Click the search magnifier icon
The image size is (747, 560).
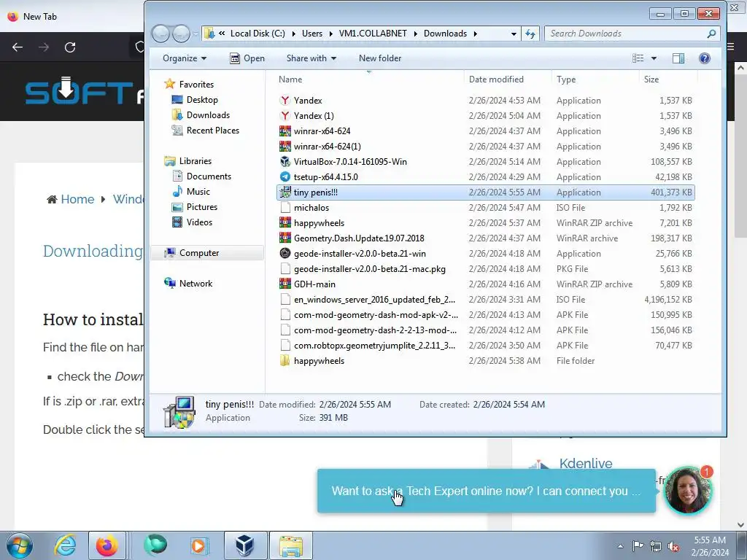tap(711, 34)
